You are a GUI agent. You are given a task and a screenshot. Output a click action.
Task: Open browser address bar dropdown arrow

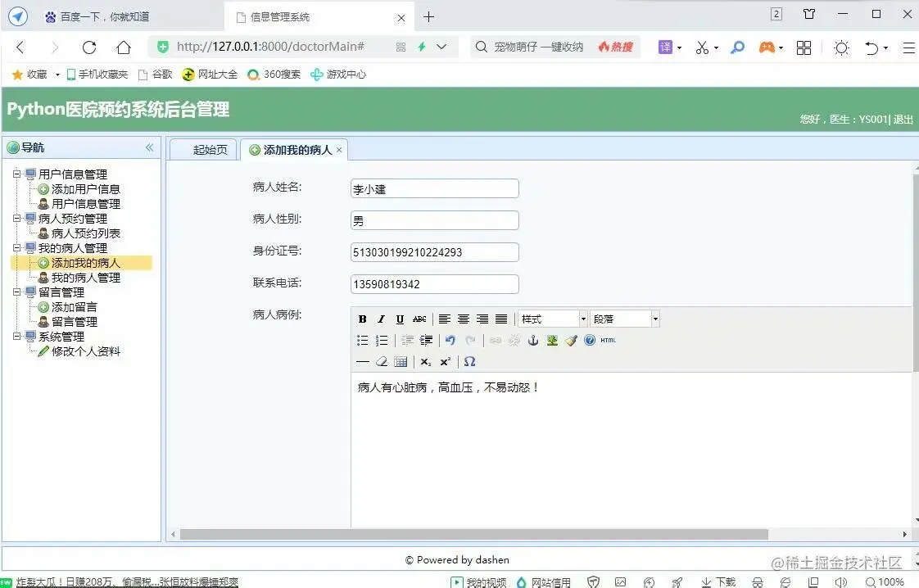tap(441, 47)
